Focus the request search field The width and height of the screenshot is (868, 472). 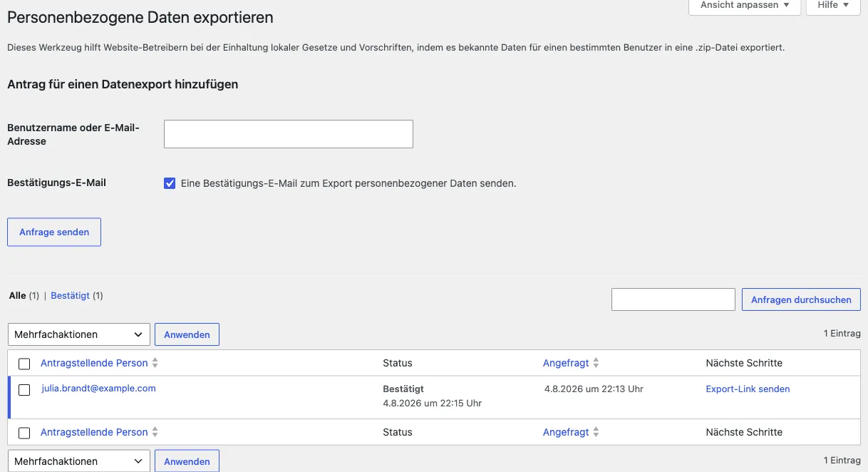673,299
